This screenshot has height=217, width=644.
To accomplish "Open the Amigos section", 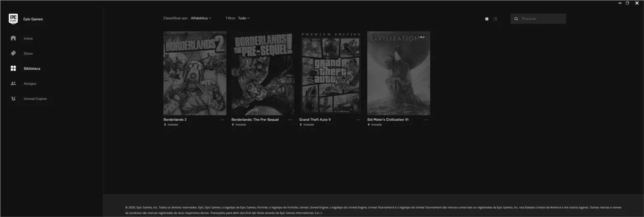I will [x=30, y=84].
